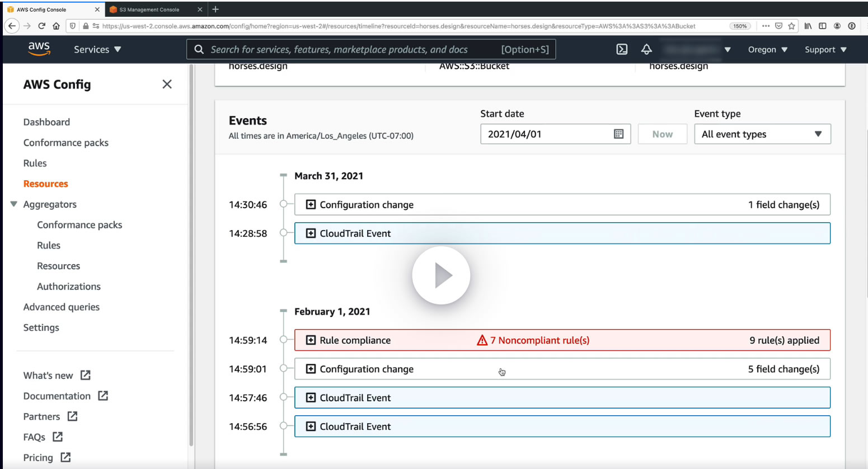868x469 pixels.
Task: Expand the 14:57:46 CloudTrail Event
Action: [x=311, y=398]
